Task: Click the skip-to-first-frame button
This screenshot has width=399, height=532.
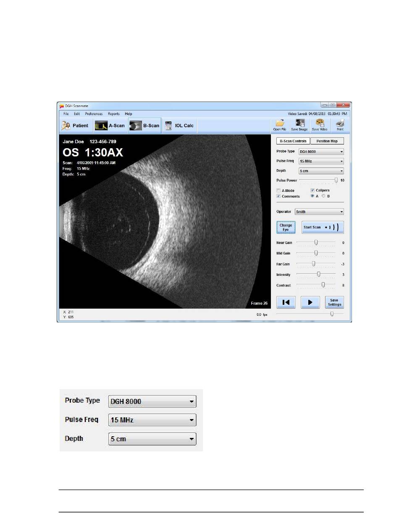Action: pos(286,302)
